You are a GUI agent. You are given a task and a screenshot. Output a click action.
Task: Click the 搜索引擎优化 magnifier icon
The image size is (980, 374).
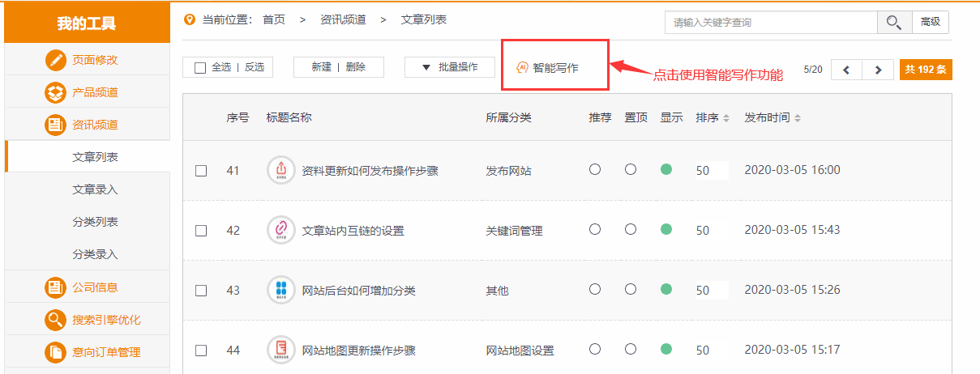click(55, 320)
